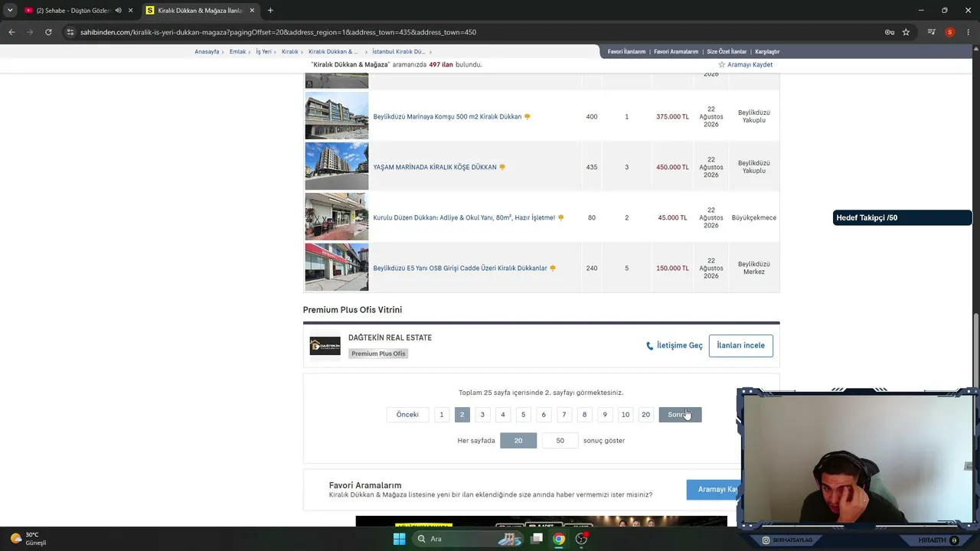Click the 45.000 TL price cell
This screenshot has width=980, height=551.
pos(672,217)
